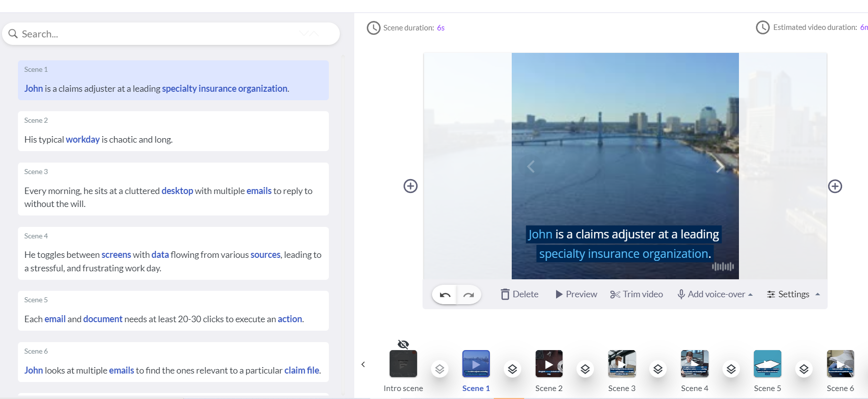Show previous visual in the preview

(x=531, y=167)
